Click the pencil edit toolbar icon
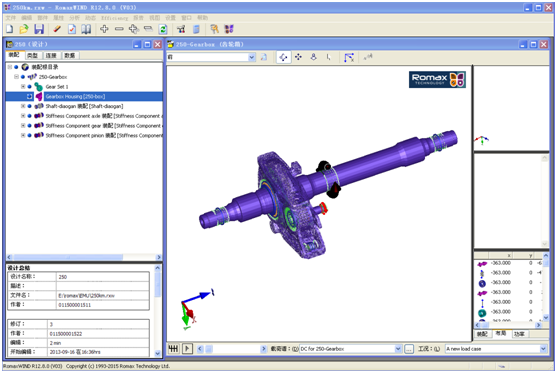This screenshot has height=373, width=557. 57,29
